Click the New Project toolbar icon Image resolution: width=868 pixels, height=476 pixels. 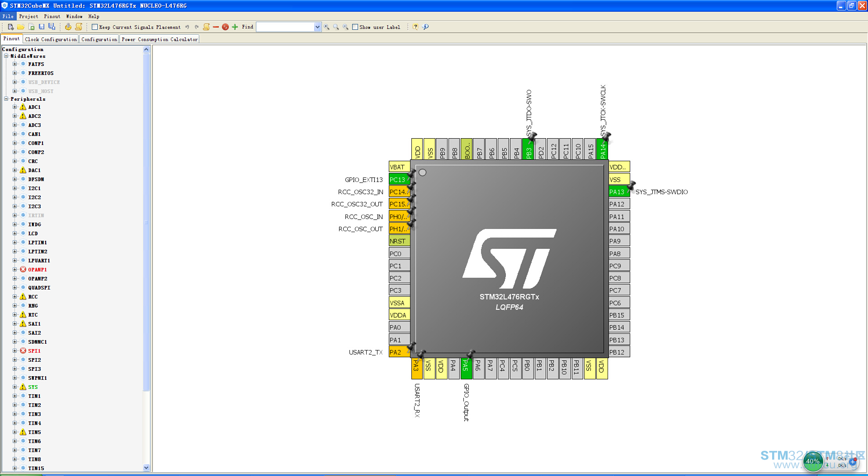click(11, 27)
